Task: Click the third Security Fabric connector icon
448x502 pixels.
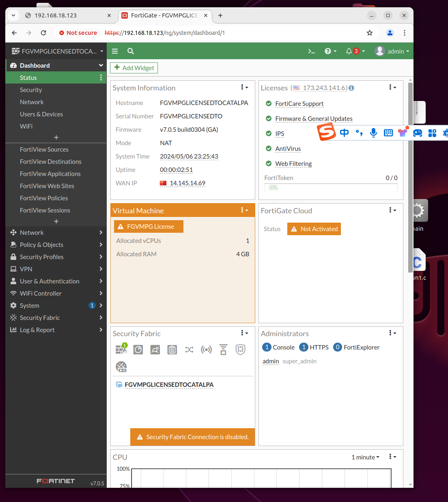Action: click(x=155, y=350)
